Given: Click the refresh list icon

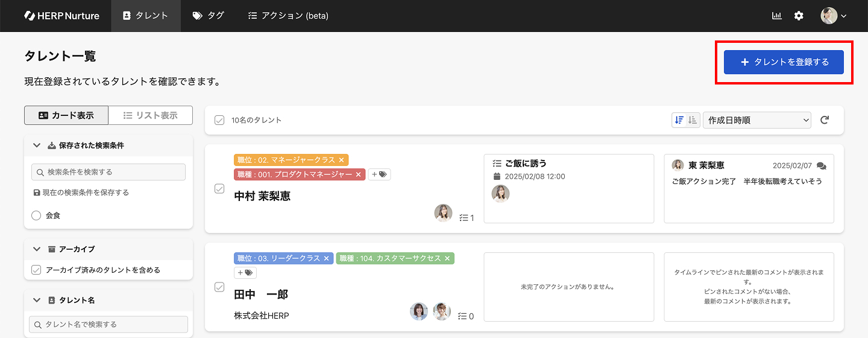Looking at the screenshot, I should 825,120.
